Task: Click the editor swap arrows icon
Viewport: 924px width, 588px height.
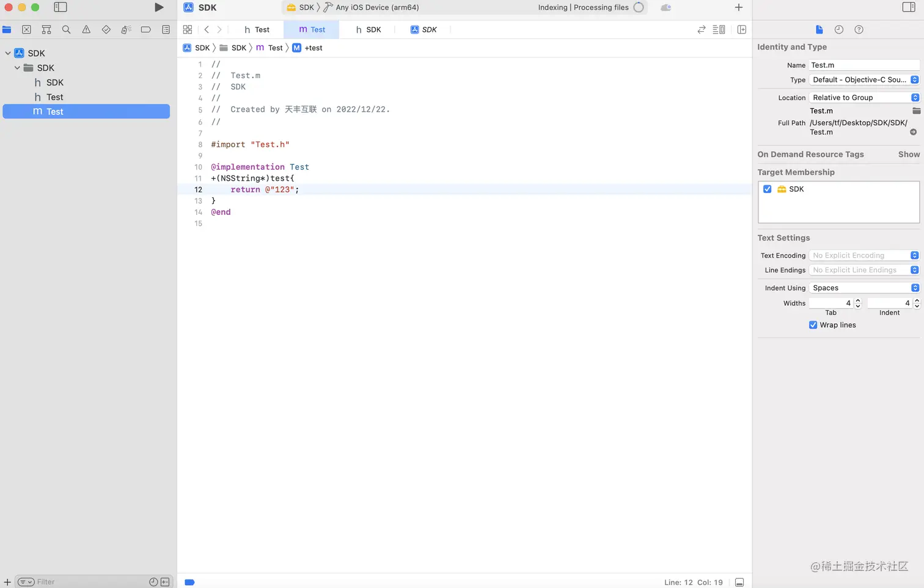Action: (x=702, y=29)
